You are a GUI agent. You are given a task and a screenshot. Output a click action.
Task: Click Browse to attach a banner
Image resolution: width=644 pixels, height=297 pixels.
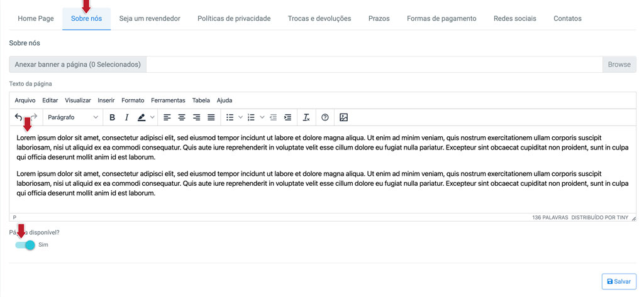coord(619,65)
